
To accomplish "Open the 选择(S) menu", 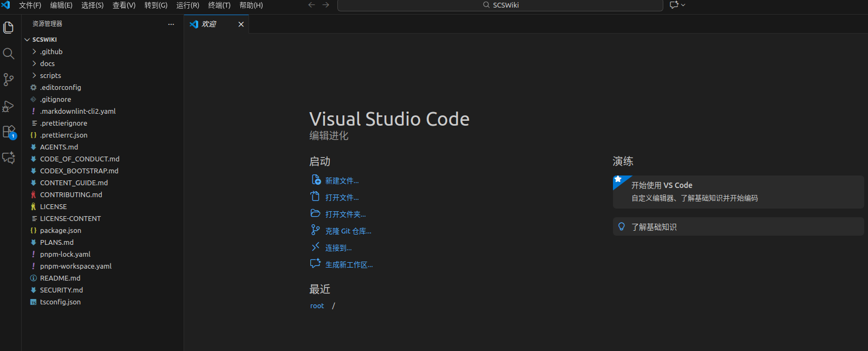I will (93, 5).
